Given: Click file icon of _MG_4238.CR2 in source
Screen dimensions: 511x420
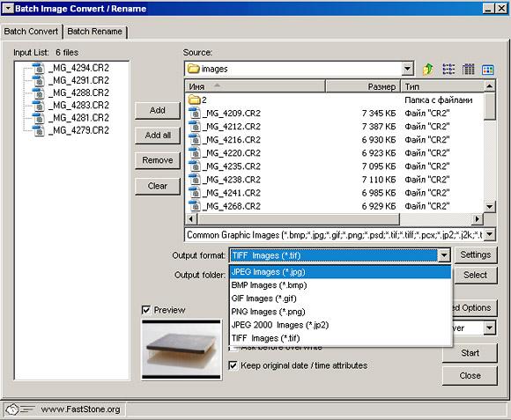Looking at the screenshot, I should (195, 180).
